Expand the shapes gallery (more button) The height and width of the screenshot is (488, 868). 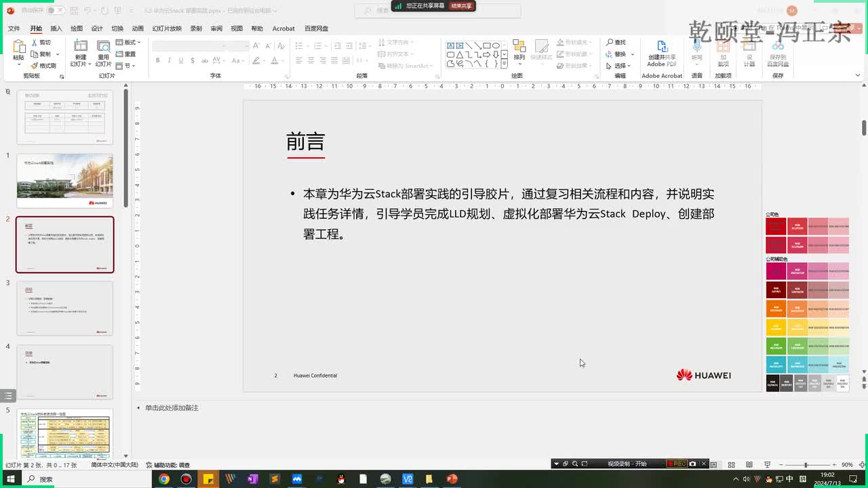coord(504,64)
